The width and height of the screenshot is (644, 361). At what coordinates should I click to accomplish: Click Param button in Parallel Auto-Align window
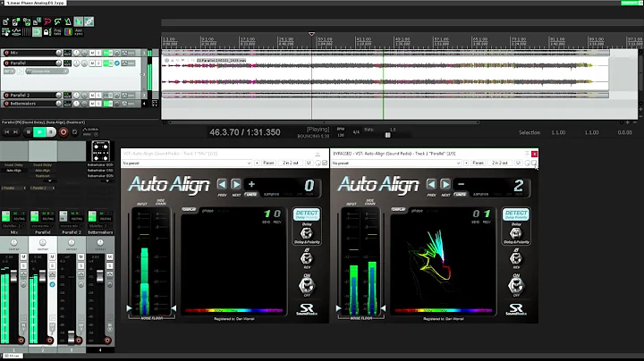point(478,163)
